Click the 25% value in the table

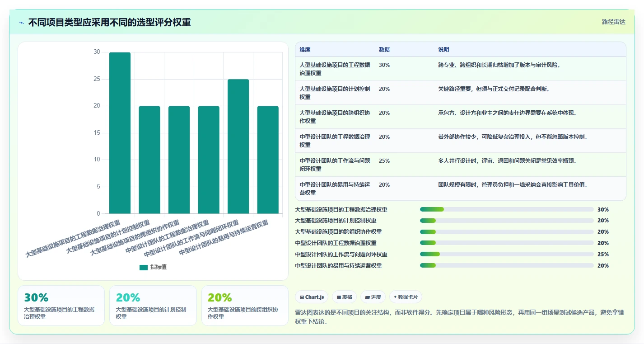[384, 161]
